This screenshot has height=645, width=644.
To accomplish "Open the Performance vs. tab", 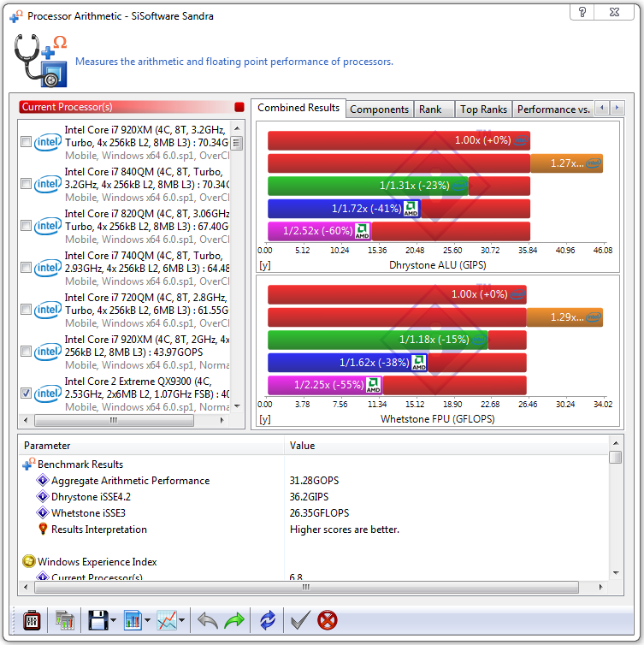I will coord(553,109).
